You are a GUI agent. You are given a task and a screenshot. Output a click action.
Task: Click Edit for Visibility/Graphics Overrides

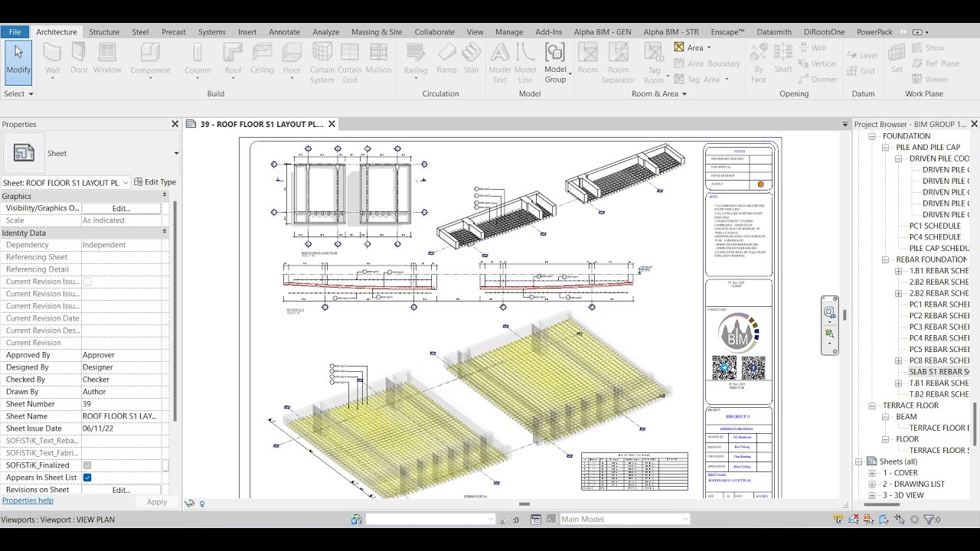click(121, 208)
